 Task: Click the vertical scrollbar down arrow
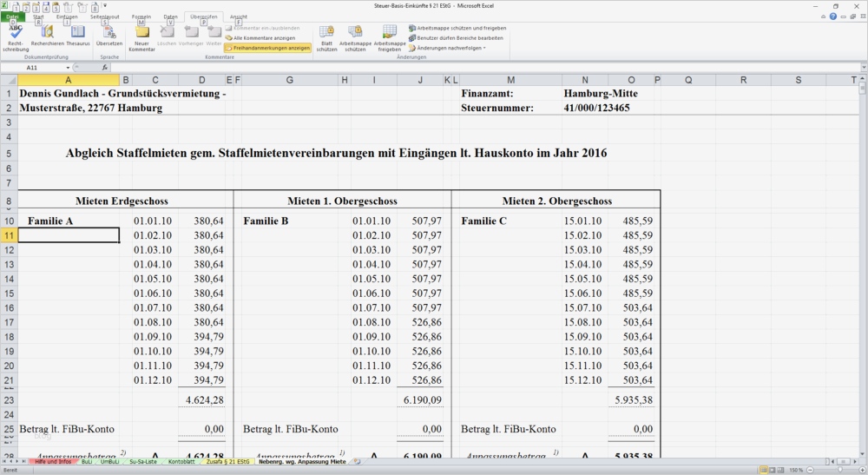click(863, 454)
